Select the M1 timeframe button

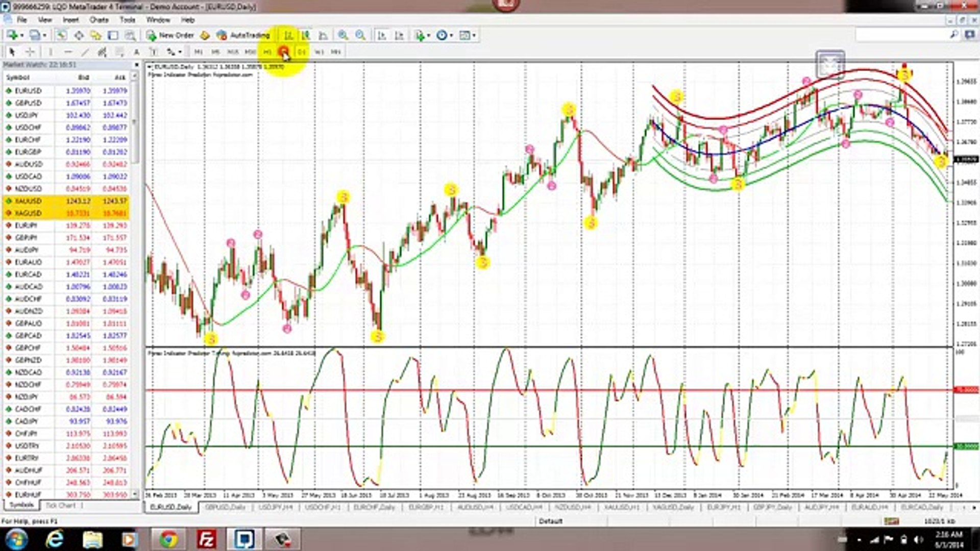[x=198, y=52]
